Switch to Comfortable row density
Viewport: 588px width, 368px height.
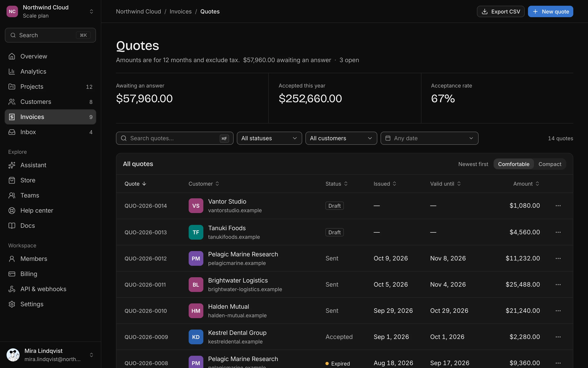514,164
